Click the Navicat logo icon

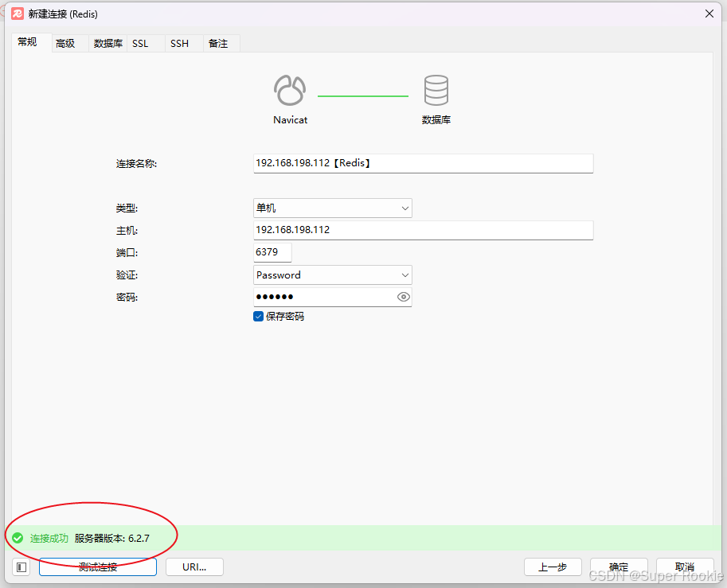290,91
